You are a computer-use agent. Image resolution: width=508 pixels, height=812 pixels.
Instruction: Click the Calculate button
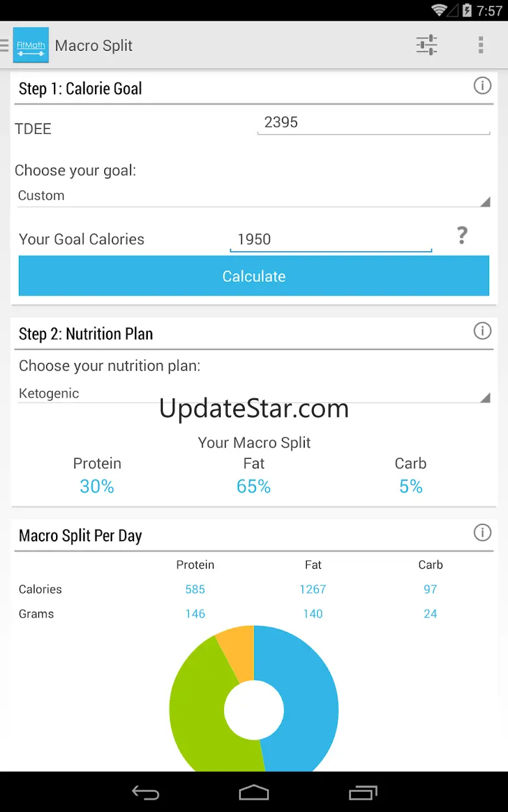253,277
